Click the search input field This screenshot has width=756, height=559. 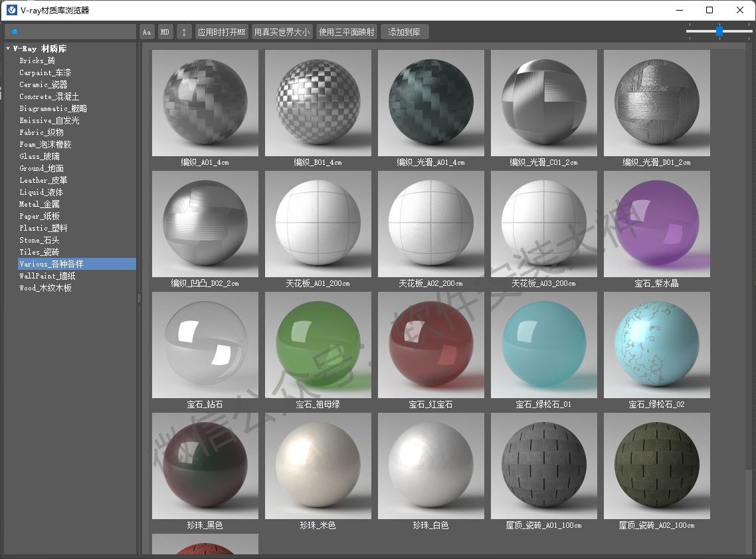coord(70,32)
